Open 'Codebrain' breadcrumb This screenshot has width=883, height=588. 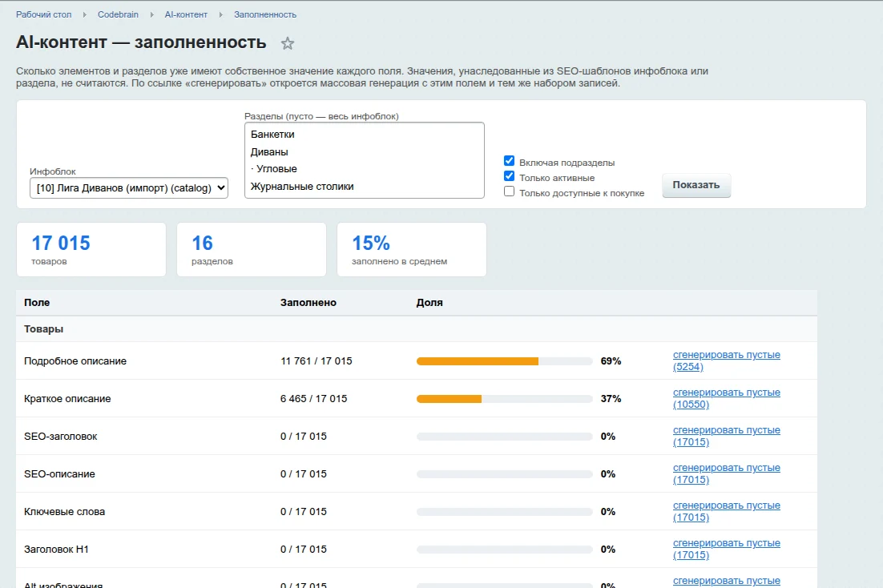pyautogui.click(x=118, y=14)
